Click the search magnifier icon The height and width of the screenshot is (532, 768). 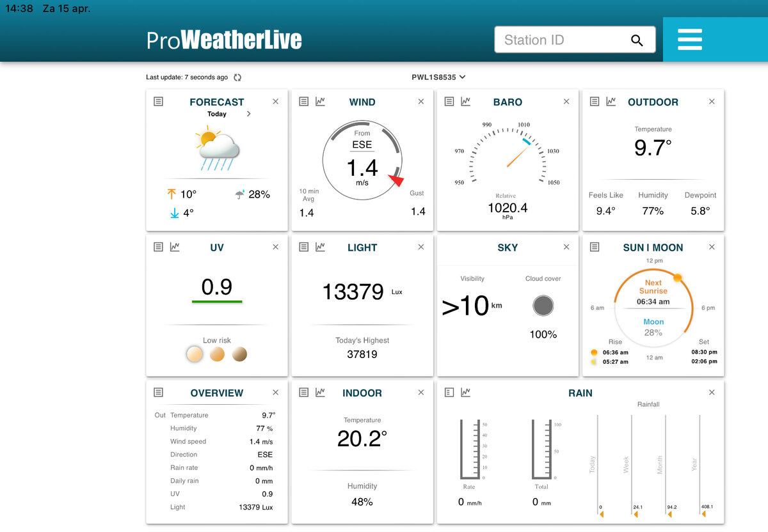(x=637, y=40)
